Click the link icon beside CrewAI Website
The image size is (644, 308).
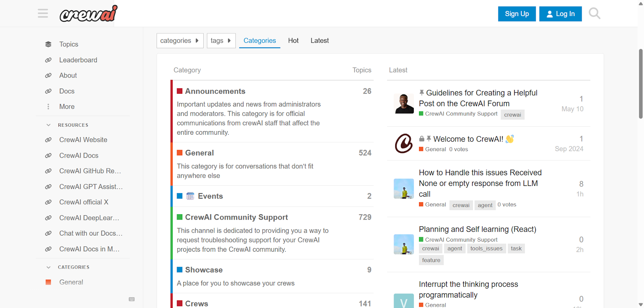pyautogui.click(x=48, y=140)
